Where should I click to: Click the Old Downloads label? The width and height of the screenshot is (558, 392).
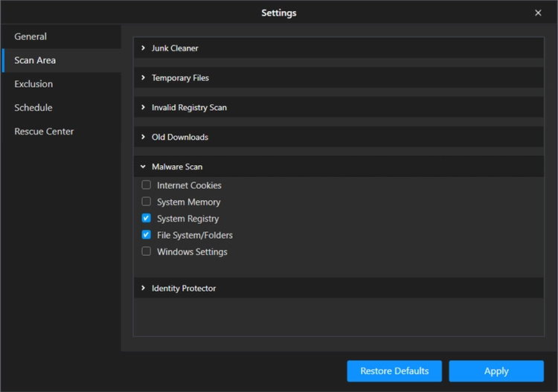point(180,137)
